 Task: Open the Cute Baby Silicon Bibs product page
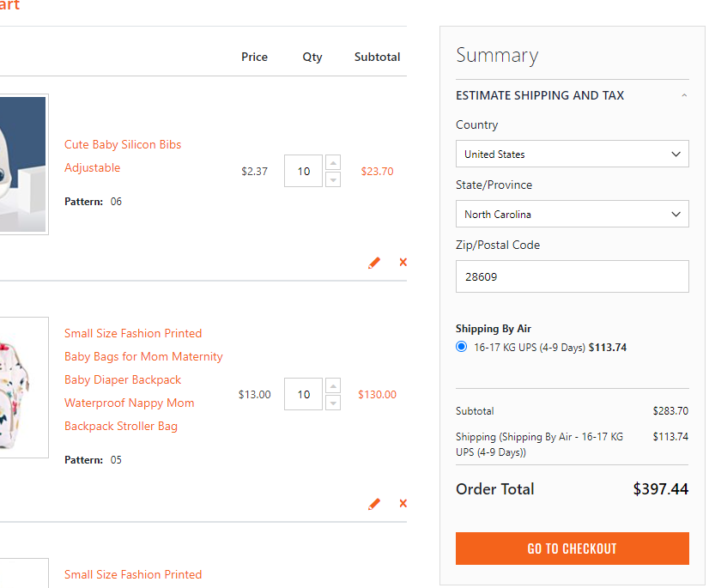[x=123, y=144]
